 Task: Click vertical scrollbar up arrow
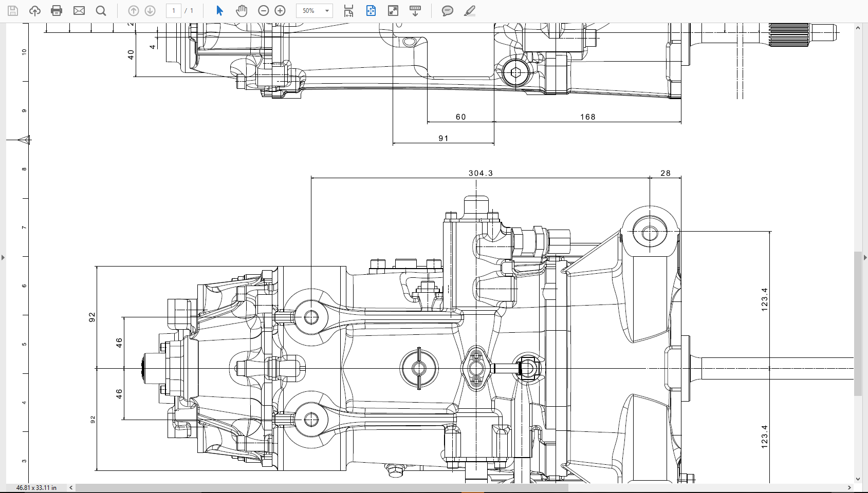[858, 28]
